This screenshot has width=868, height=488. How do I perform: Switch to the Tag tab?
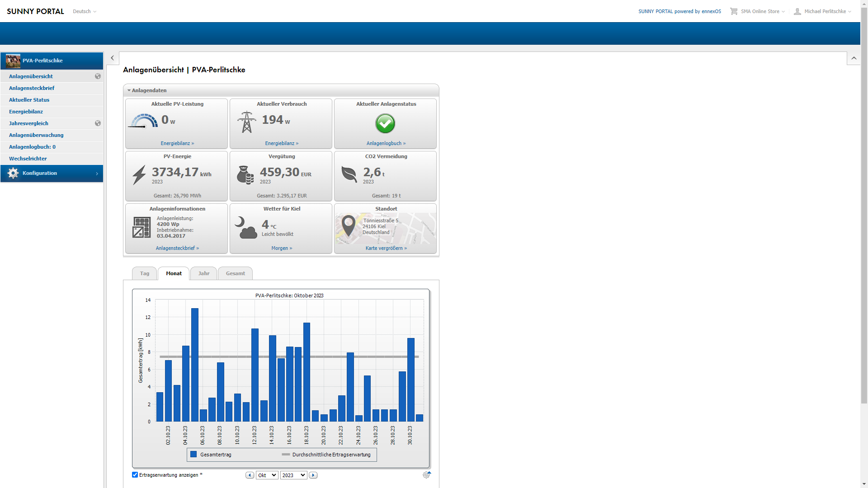(144, 273)
